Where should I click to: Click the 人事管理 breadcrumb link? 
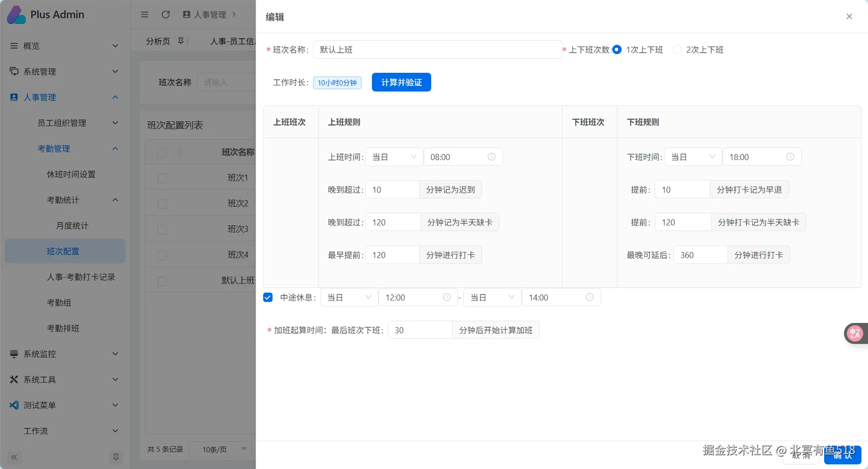(x=210, y=14)
